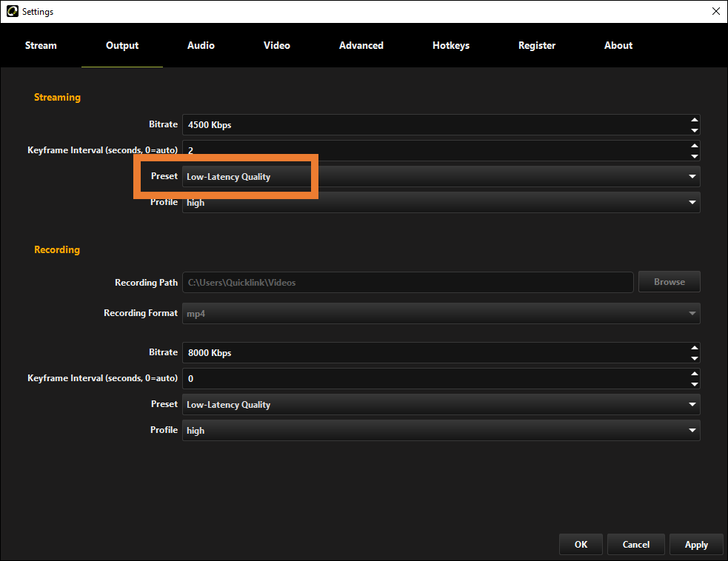Increase Streaming Bitrate with up arrow

[694, 120]
